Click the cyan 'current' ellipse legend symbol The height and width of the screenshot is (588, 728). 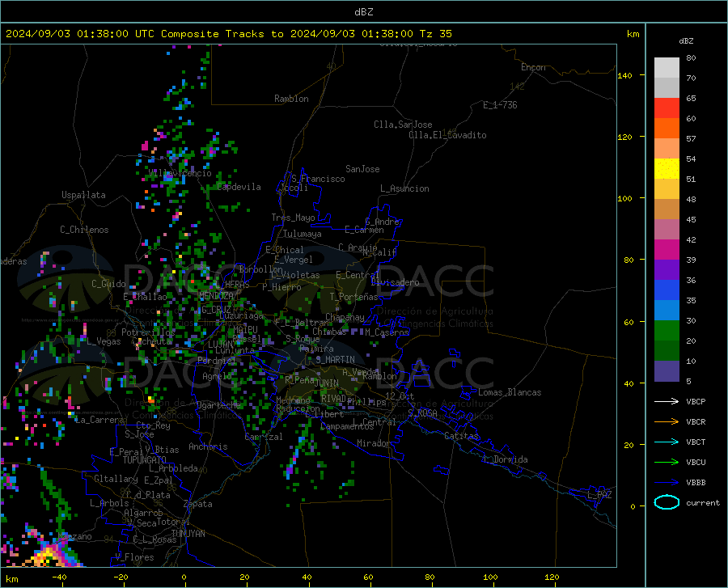point(667,502)
